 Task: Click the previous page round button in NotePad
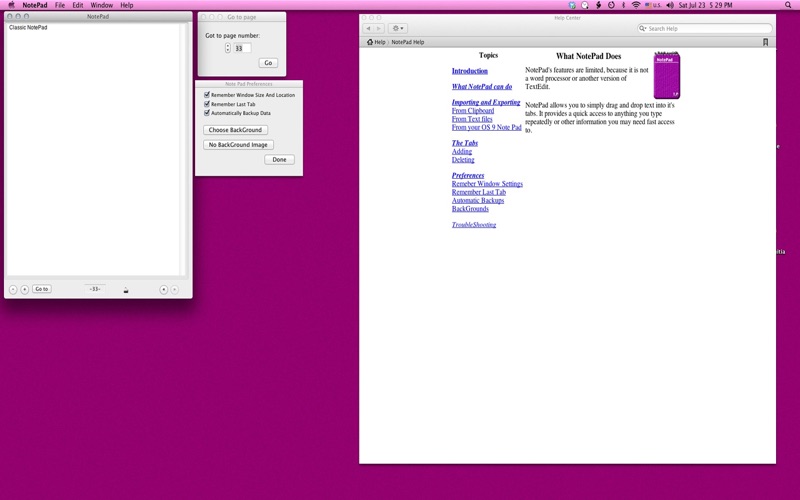pyautogui.click(x=164, y=289)
